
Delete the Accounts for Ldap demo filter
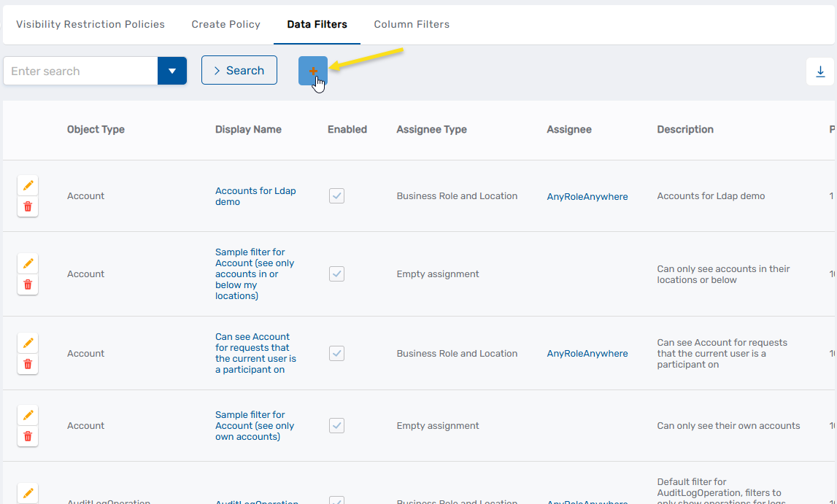coord(27,206)
